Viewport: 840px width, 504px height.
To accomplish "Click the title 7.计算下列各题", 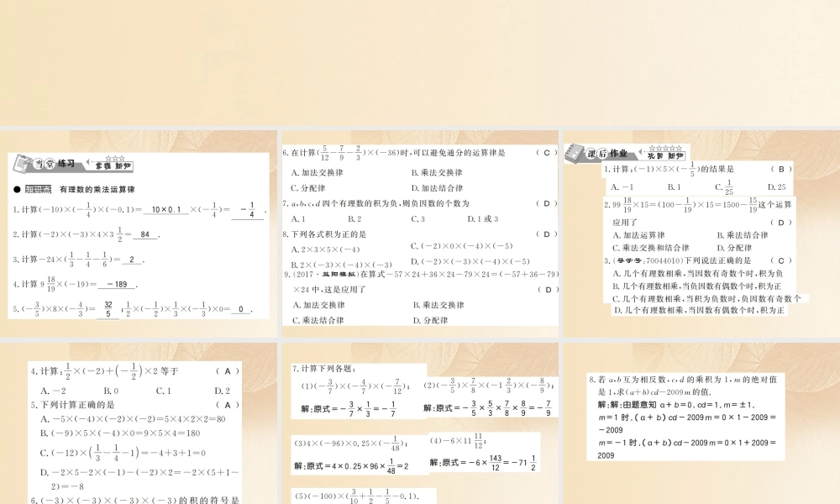I will (x=324, y=369).
